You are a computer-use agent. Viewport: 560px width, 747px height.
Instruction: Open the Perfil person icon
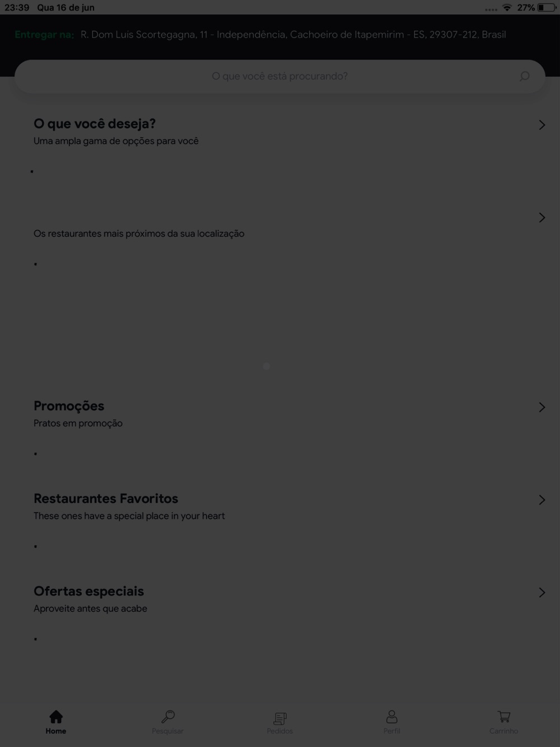392,717
